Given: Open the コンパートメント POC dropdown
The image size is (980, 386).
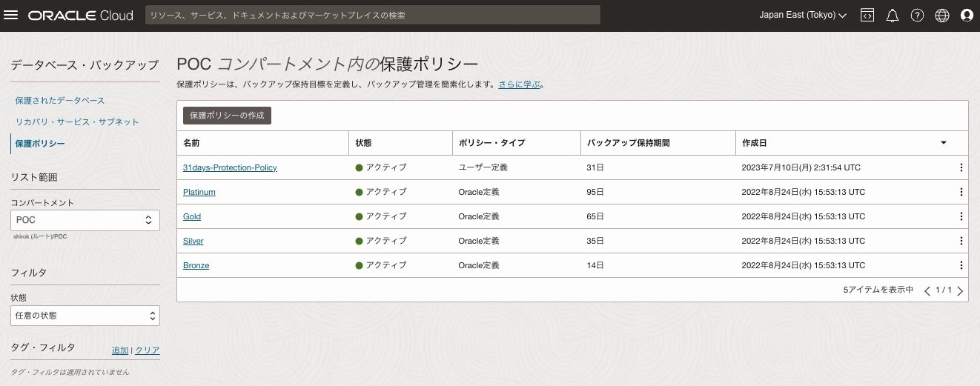Looking at the screenshot, I should pos(85,220).
